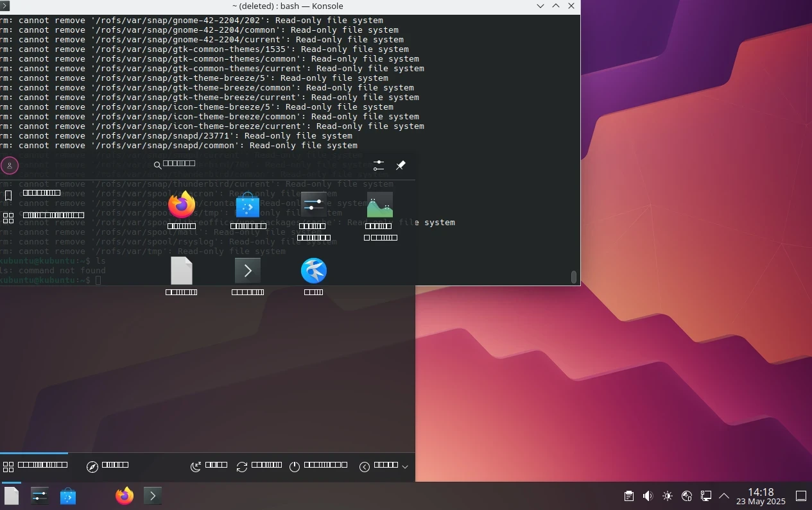Switch to the Applications tab with grid icon
812x510 pixels.
[x=35, y=466]
